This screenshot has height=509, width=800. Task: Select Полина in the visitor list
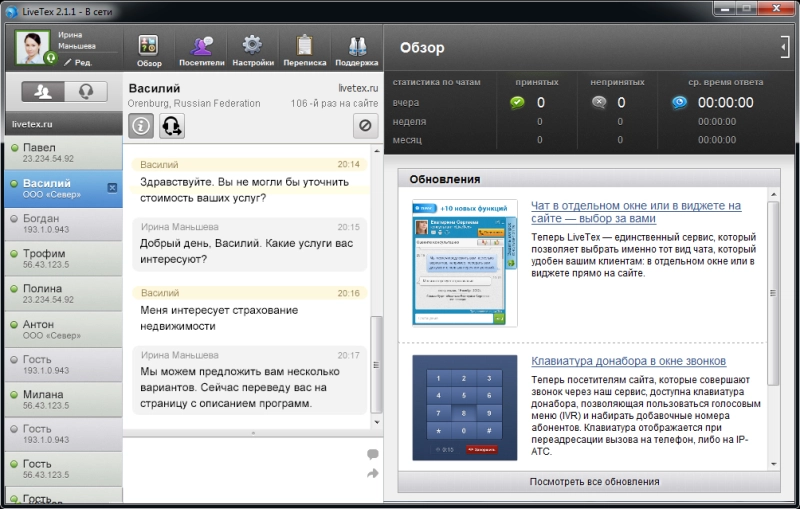click(61, 294)
